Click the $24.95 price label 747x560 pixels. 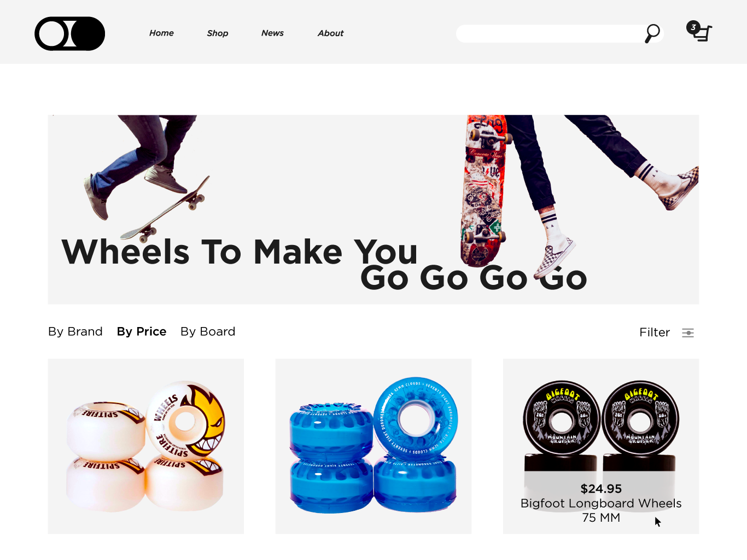(601, 489)
